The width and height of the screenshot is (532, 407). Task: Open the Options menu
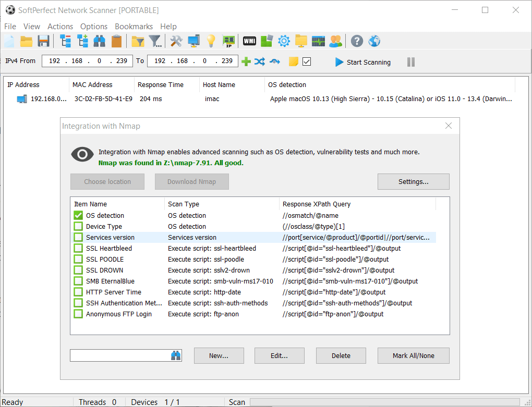click(x=94, y=27)
